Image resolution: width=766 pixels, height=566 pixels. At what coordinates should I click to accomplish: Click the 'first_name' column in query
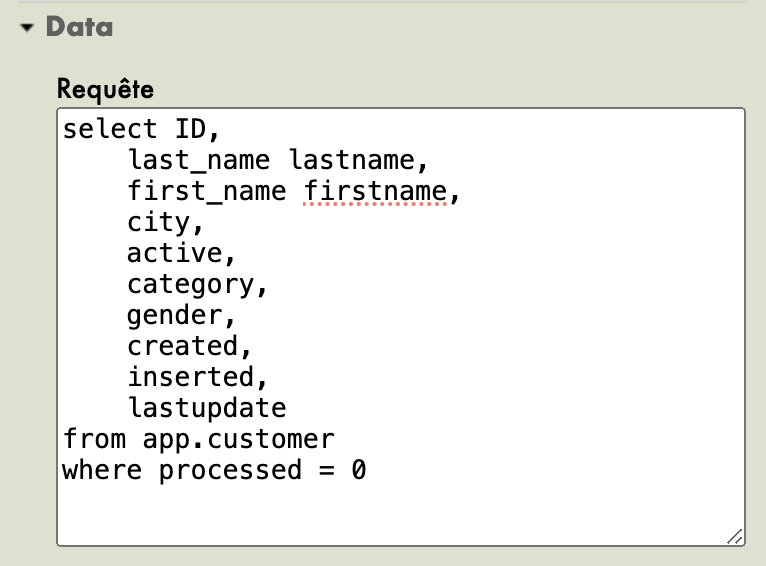click(x=206, y=191)
